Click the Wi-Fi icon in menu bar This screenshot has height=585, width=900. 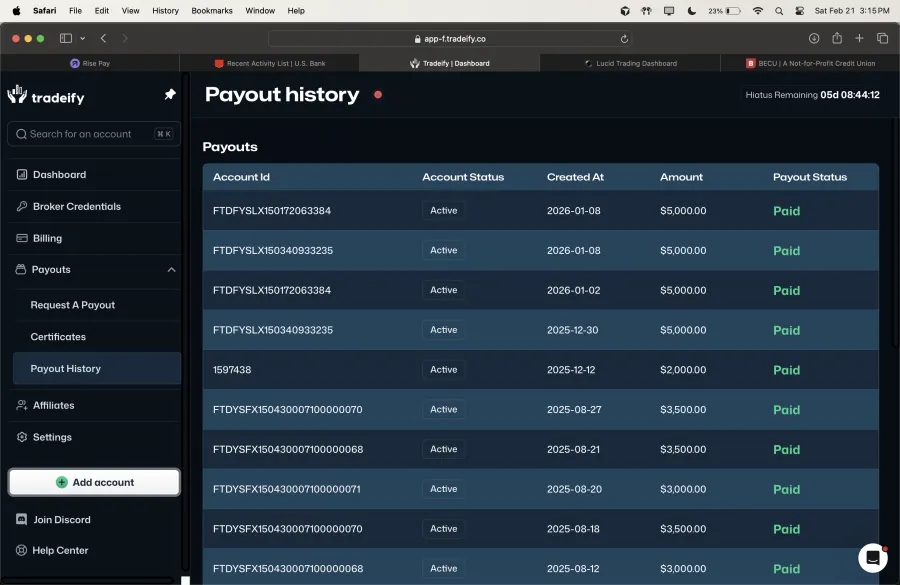(758, 10)
